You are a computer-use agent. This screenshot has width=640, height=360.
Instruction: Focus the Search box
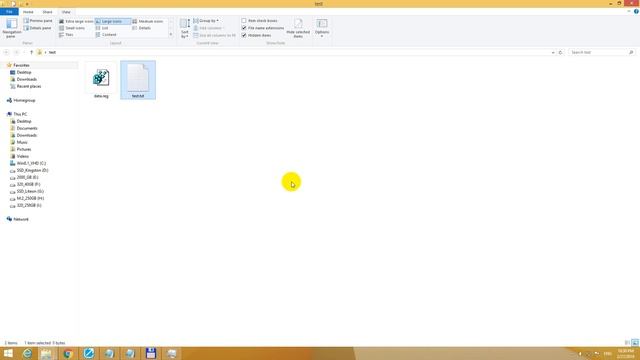(602, 53)
